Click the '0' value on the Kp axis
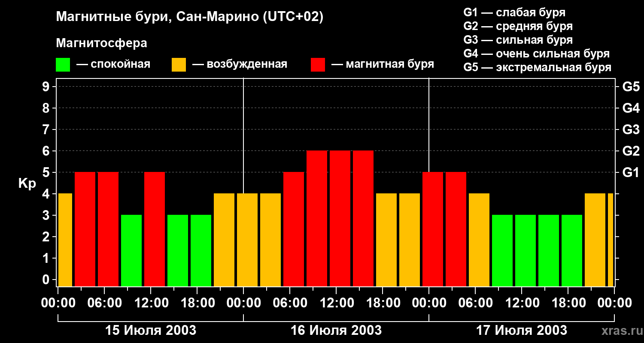 point(47,280)
